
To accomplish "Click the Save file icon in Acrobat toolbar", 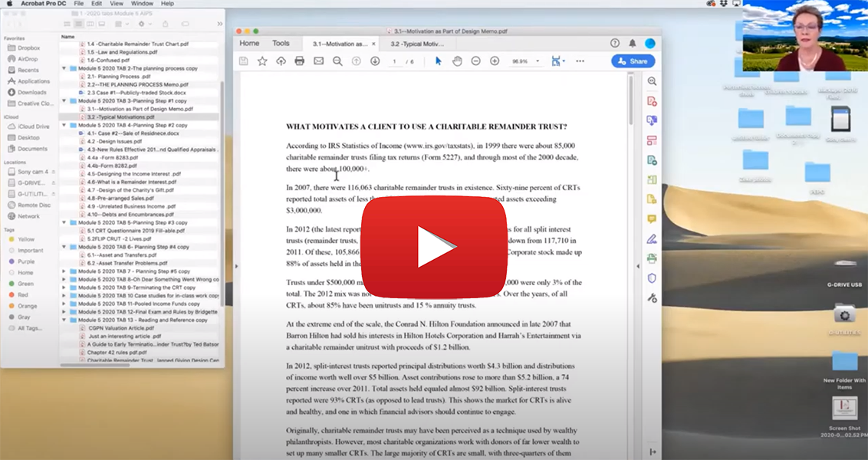I will [x=244, y=61].
